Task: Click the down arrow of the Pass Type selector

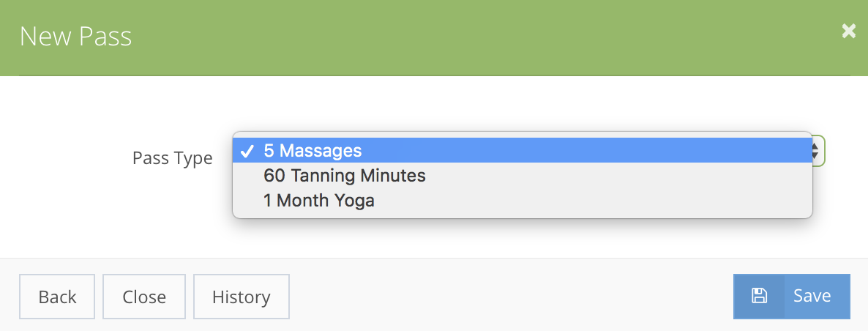Action: pyautogui.click(x=815, y=155)
